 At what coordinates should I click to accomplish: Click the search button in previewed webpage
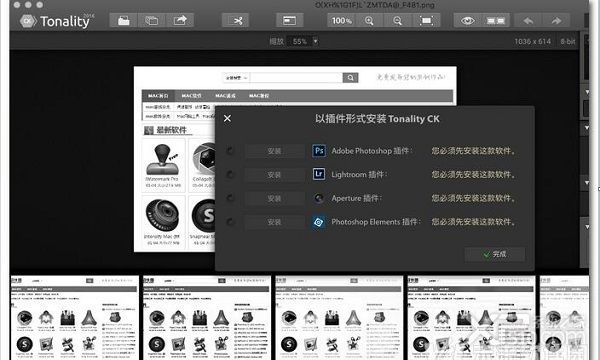pos(350,78)
